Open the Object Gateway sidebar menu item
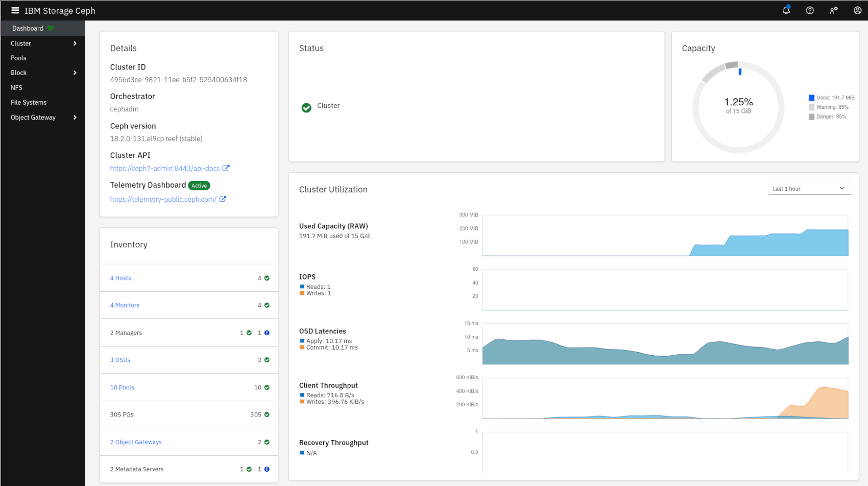The width and height of the screenshot is (868, 486). 42,118
